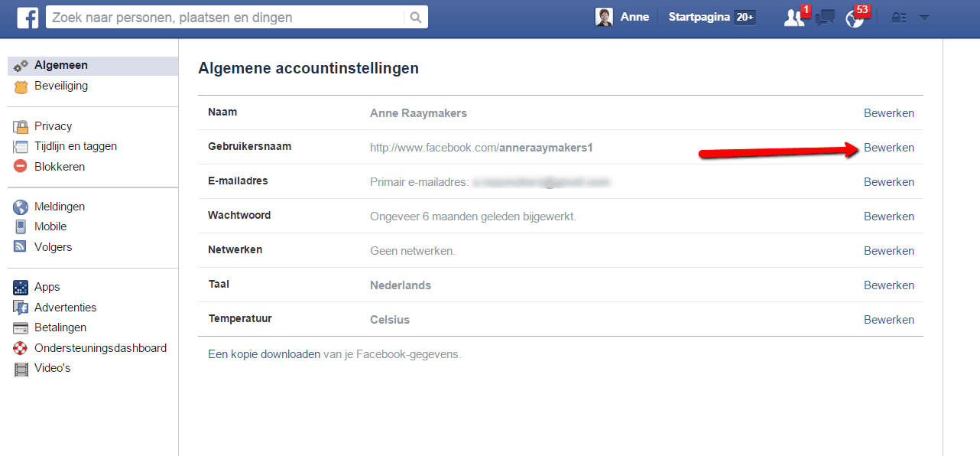The image size is (980, 456).
Task: Click the Meldingen globe icon
Action: click(21, 207)
